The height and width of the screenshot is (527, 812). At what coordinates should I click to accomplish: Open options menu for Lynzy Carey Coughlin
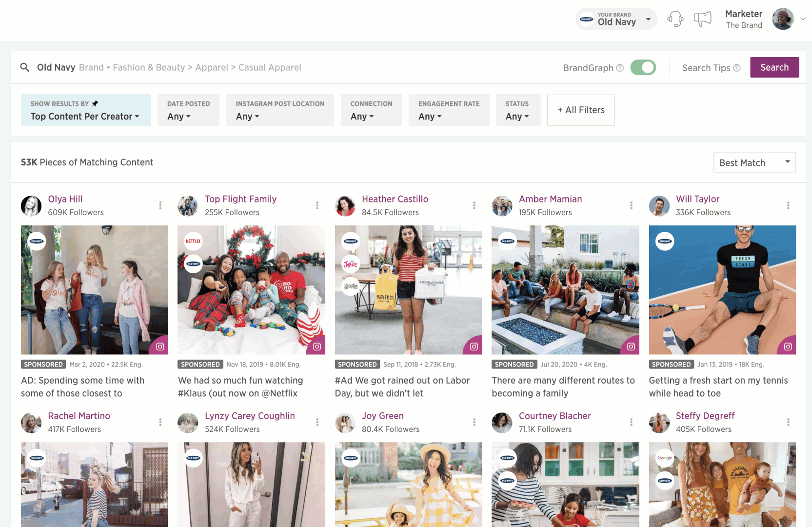317,422
